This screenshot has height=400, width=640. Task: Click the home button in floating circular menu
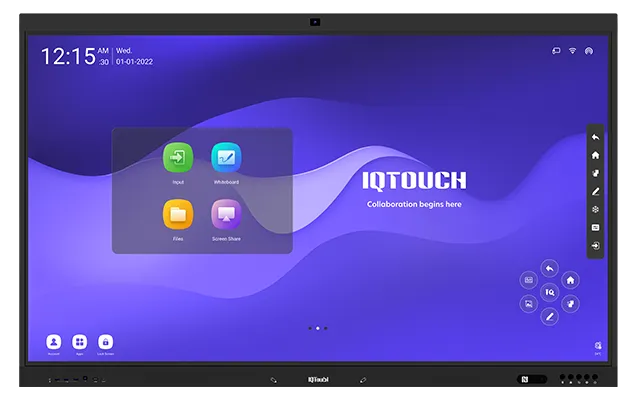tap(570, 280)
